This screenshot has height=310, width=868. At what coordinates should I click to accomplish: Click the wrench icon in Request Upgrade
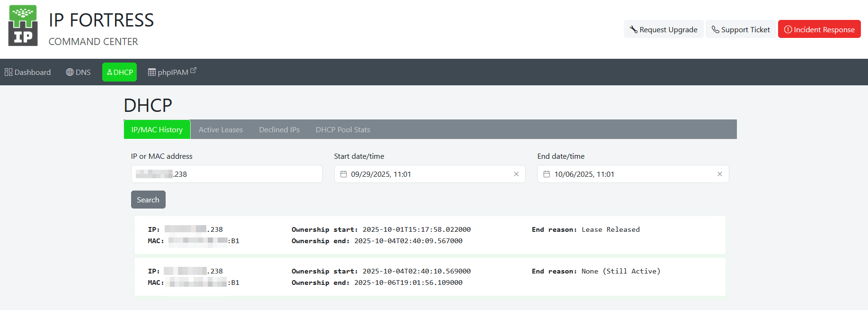[634, 29]
